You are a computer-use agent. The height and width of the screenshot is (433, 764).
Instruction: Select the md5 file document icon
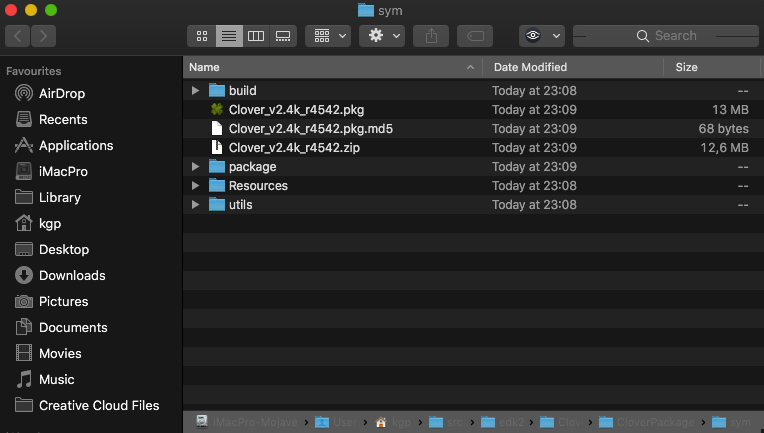pyautogui.click(x=217, y=129)
